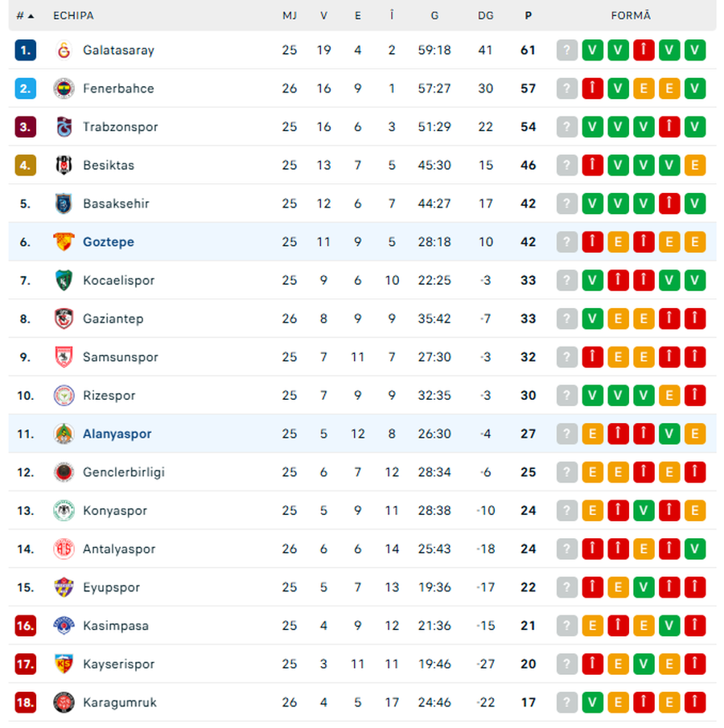Click the Genclerbirligi club crest
Viewport: 724px width, 728px height.
click(x=64, y=472)
